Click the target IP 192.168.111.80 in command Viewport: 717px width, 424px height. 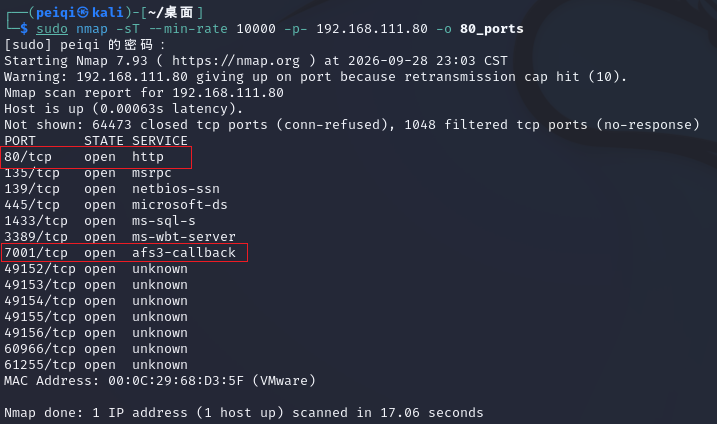click(372, 29)
